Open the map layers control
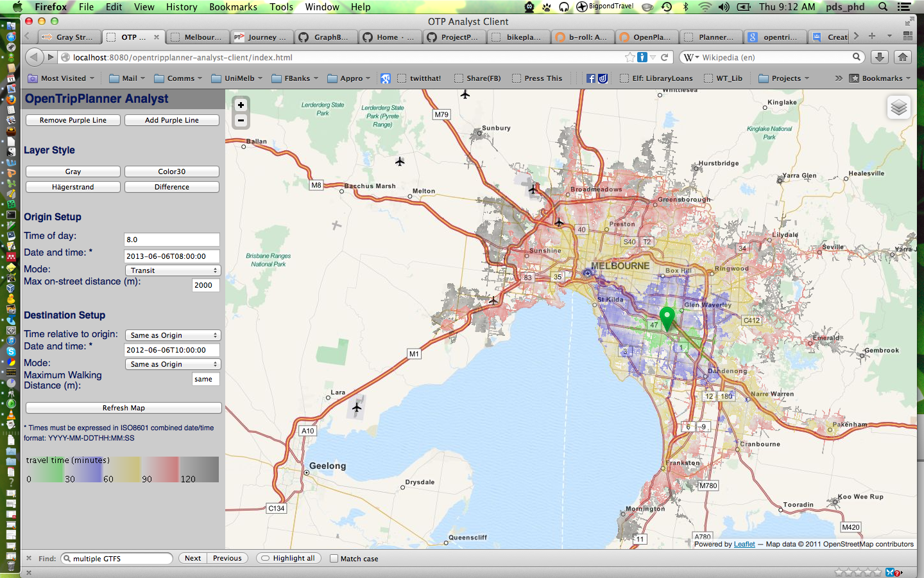This screenshot has height=578, width=924. [898, 107]
